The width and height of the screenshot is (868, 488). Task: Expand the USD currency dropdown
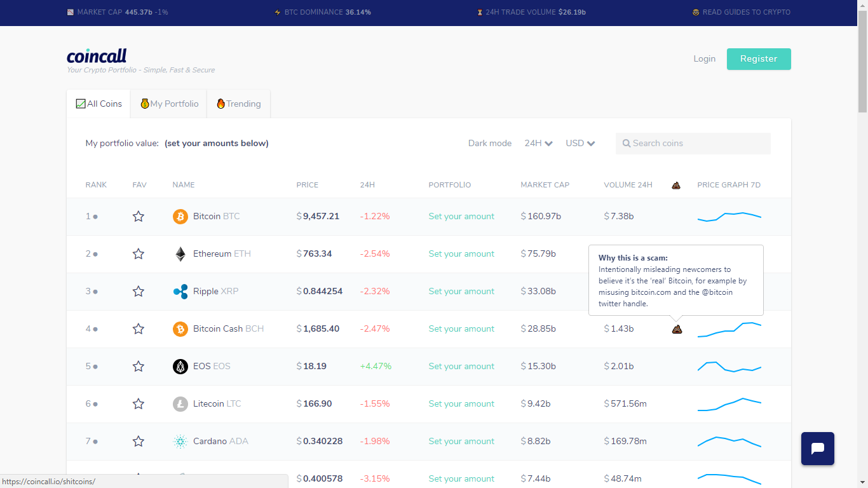(581, 144)
